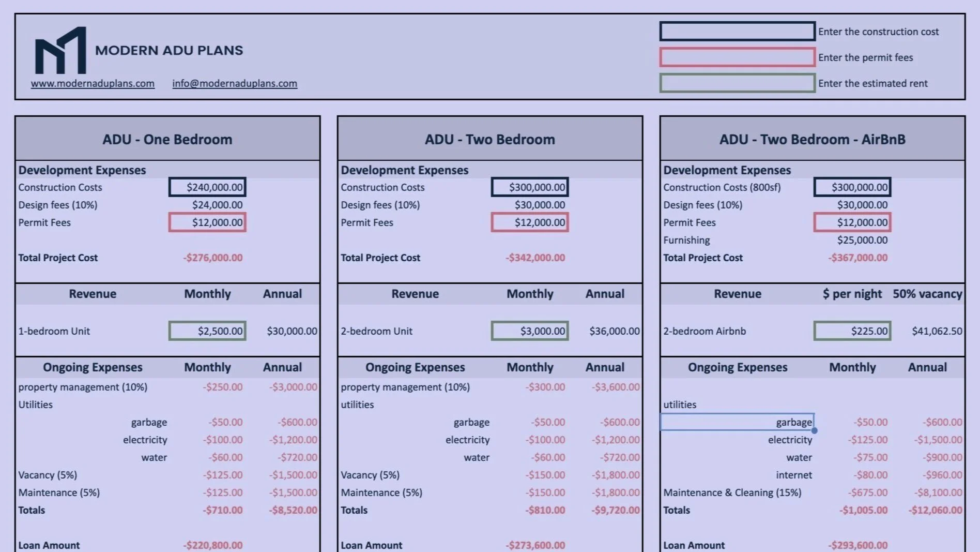The width and height of the screenshot is (980, 552).
Task: Click the $30,000.00 annual 1-bedroom revenue
Action: pyautogui.click(x=292, y=331)
